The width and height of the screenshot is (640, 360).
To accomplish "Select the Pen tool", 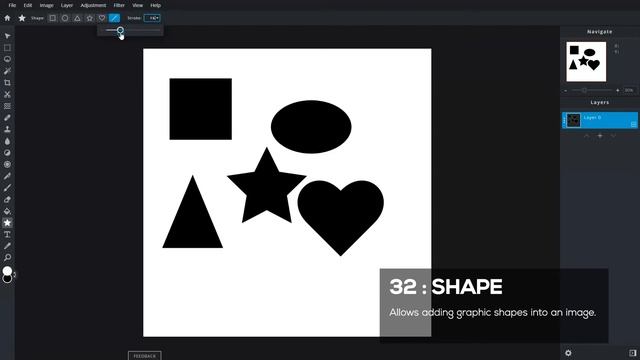I will tap(7, 176).
